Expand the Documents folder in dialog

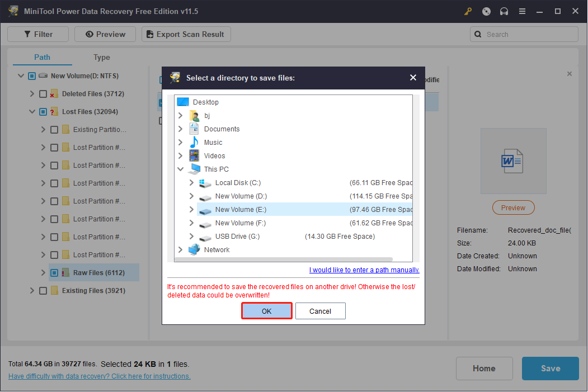[180, 129]
